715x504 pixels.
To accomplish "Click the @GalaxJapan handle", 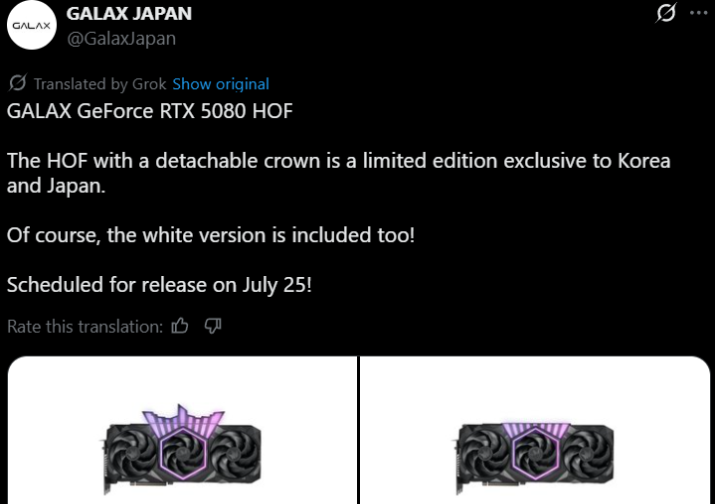I will pos(121,38).
